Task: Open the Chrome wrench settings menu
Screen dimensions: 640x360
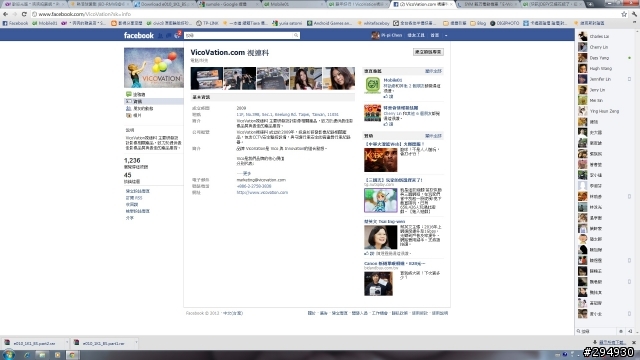Action: 634,14
